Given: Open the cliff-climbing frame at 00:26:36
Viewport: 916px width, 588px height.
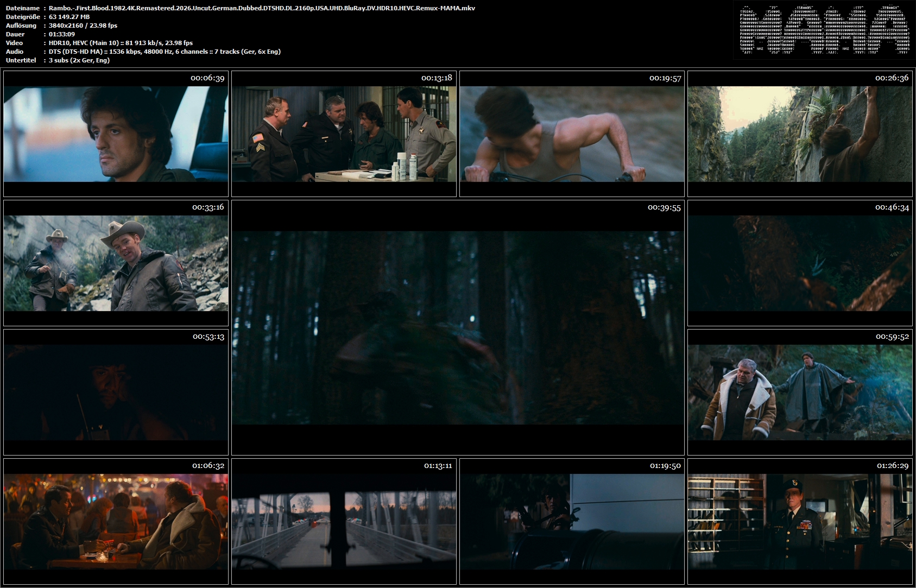Looking at the screenshot, I should click(x=800, y=134).
